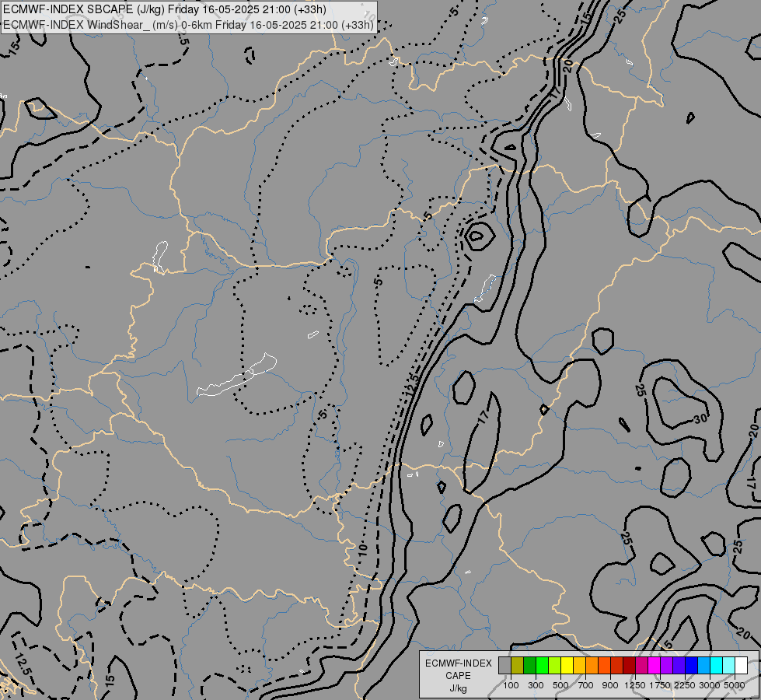The image size is (761, 700).
Task: Select the orange-red swatch left of 900 tick
Action: tap(604, 665)
